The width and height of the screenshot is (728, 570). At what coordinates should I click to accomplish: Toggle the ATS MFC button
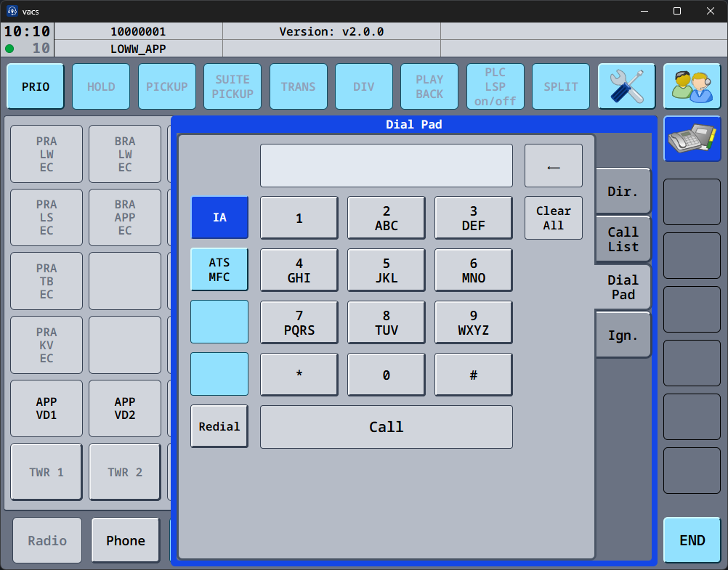219,270
